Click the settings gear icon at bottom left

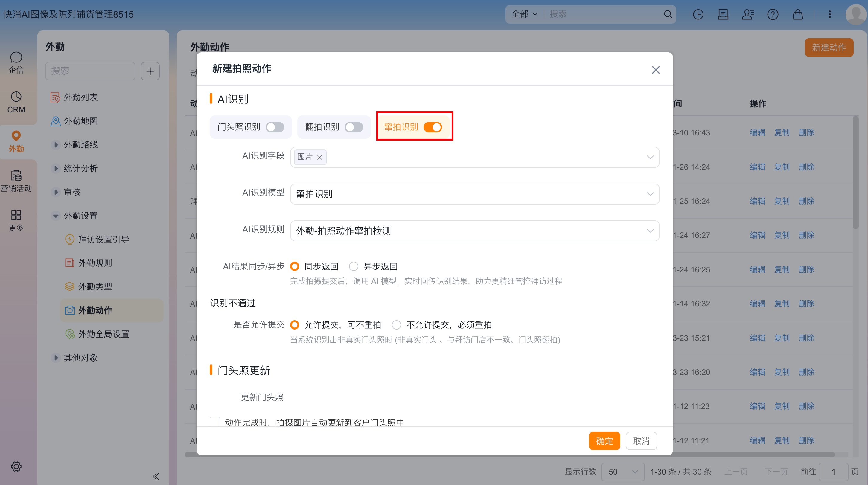point(16,466)
